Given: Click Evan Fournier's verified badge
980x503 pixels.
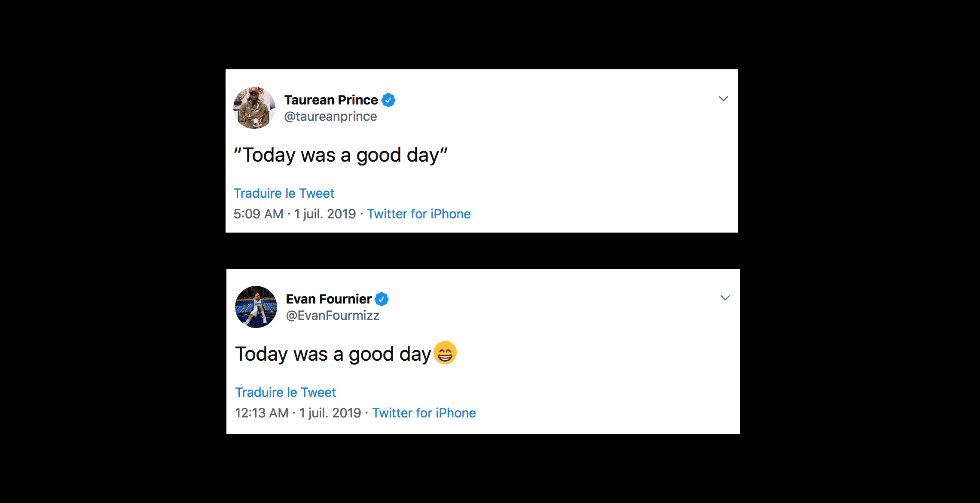Looking at the screenshot, I should (x=382, y=299).
